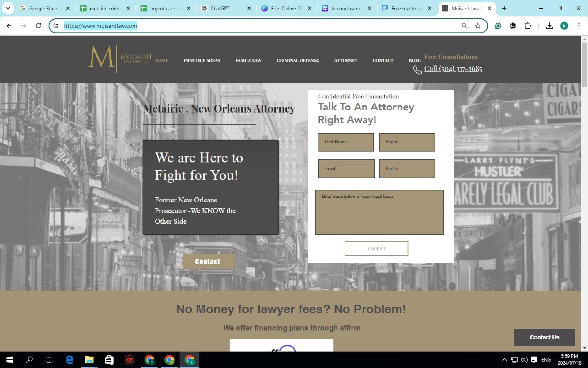Show hidden system tray icons chevron
The image size is (588, 368).
click(504, 360)
